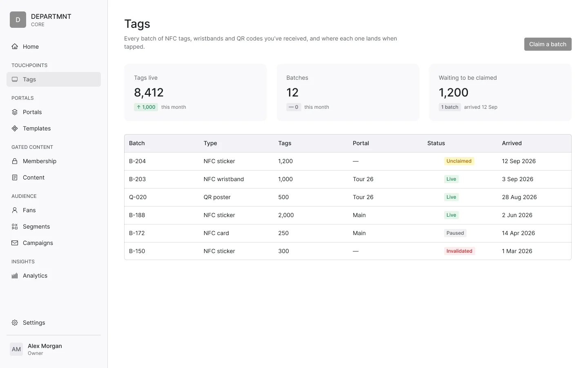The height and width of the screenshot is (368, 588).
Task: Click batch ID B-203
Action: [137, 179]
